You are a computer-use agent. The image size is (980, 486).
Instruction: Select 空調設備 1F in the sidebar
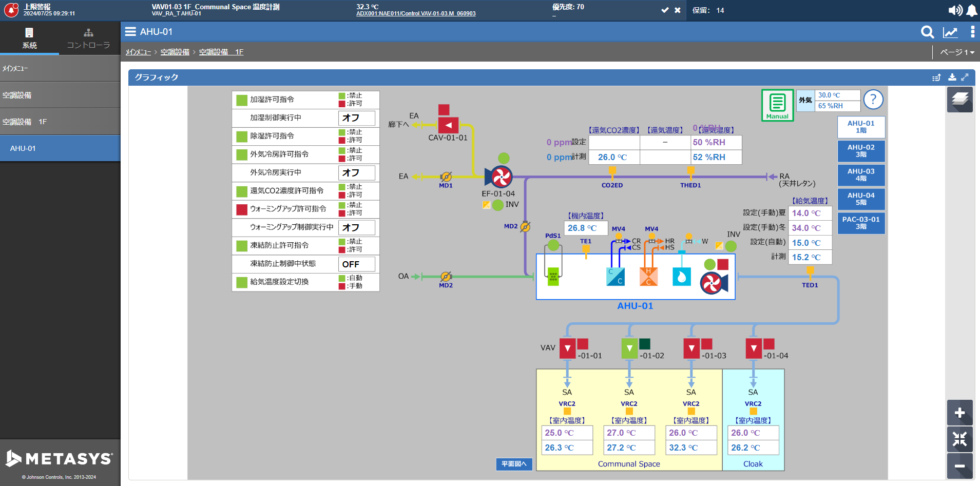60,122
